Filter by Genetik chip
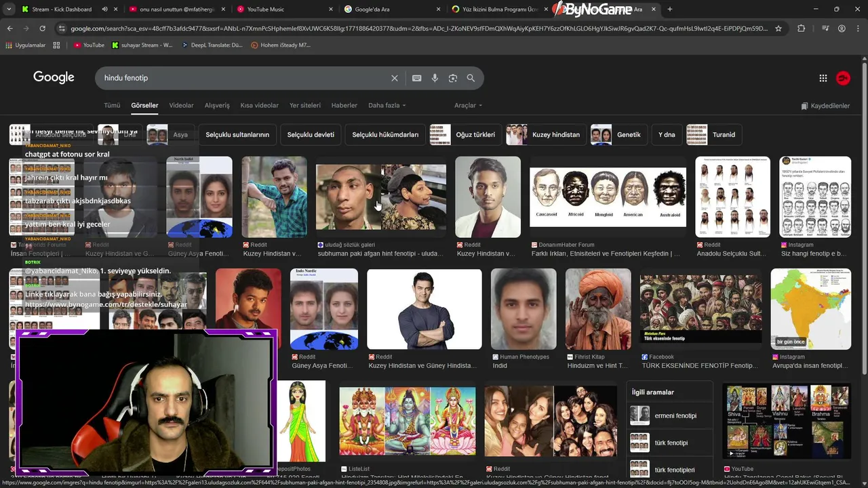 pyautogui.click(x=618, y=134)
